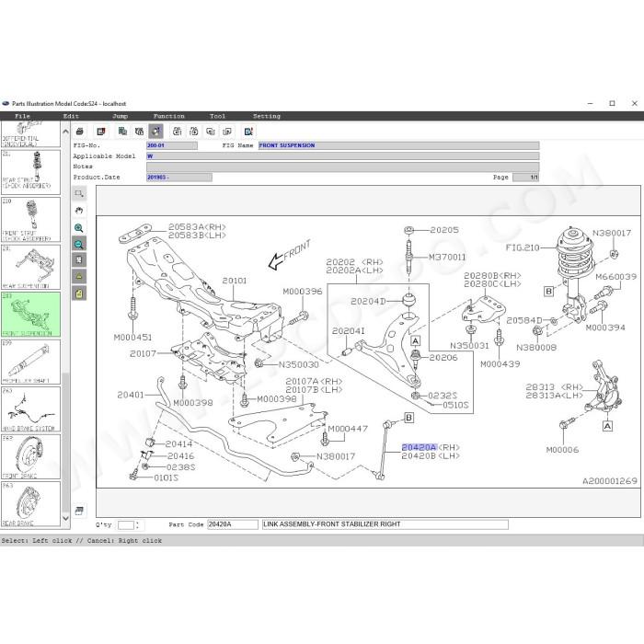This screenshot has height=644, width=644.
Task: Click the sidebar scroll up arrow
Action: (65, 132)
